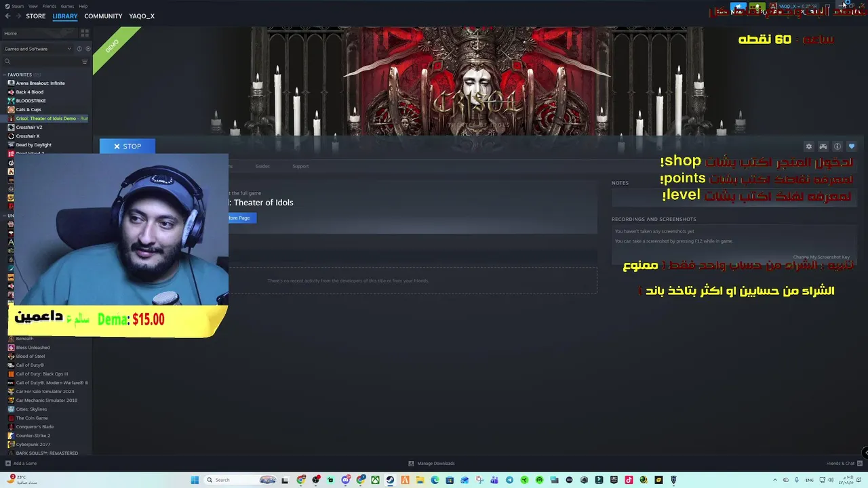
Task: Click the Guides tab
Action: [262, 166]
